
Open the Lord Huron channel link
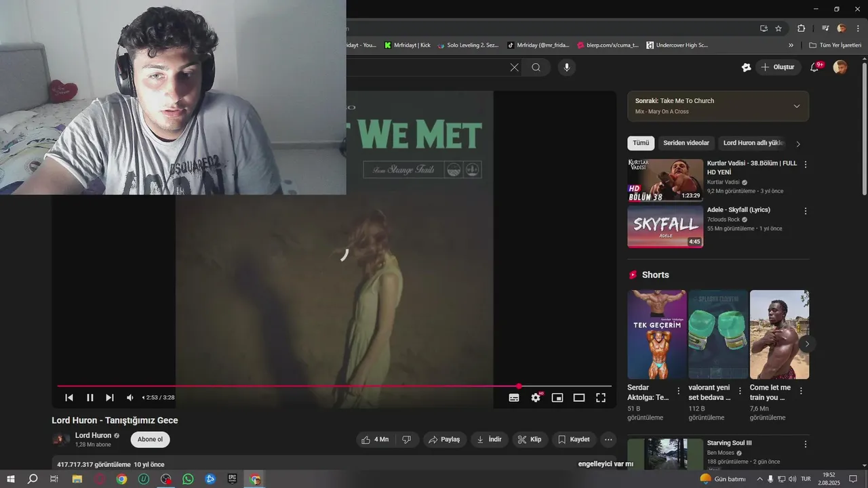point(93,436)
